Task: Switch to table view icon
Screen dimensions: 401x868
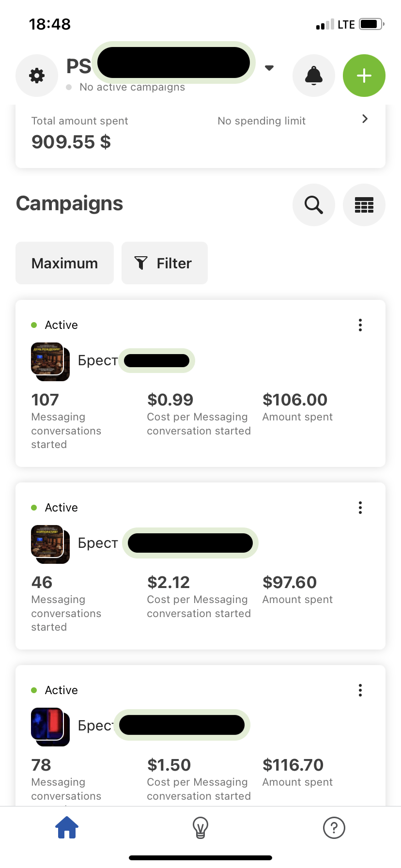Action: (364, 205)
